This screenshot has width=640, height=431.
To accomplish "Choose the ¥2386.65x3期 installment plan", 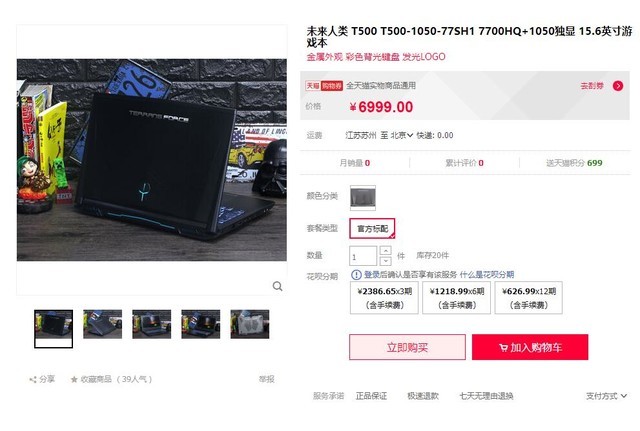I will click(384, 298).
